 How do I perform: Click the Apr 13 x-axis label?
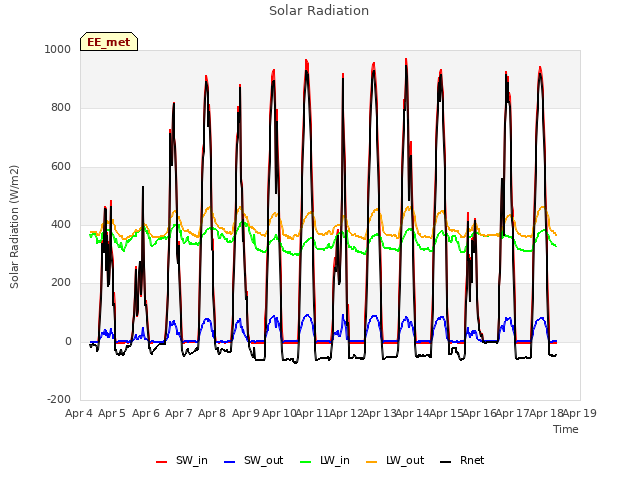380,413
